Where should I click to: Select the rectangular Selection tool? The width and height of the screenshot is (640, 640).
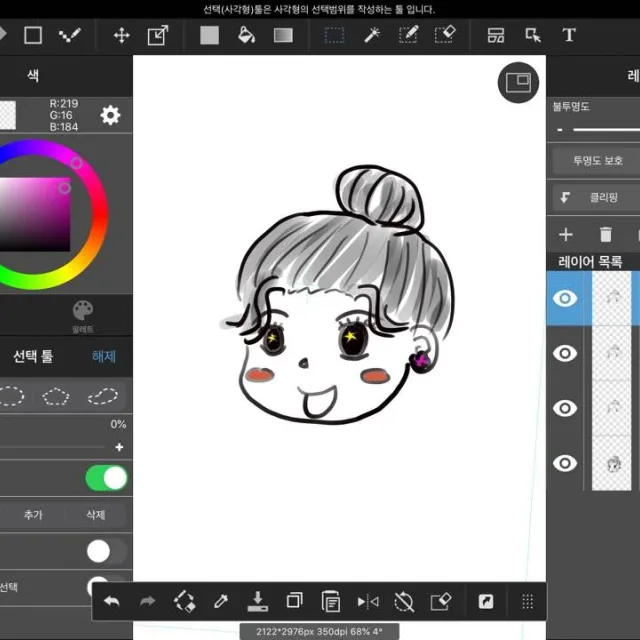click(335, 36)
